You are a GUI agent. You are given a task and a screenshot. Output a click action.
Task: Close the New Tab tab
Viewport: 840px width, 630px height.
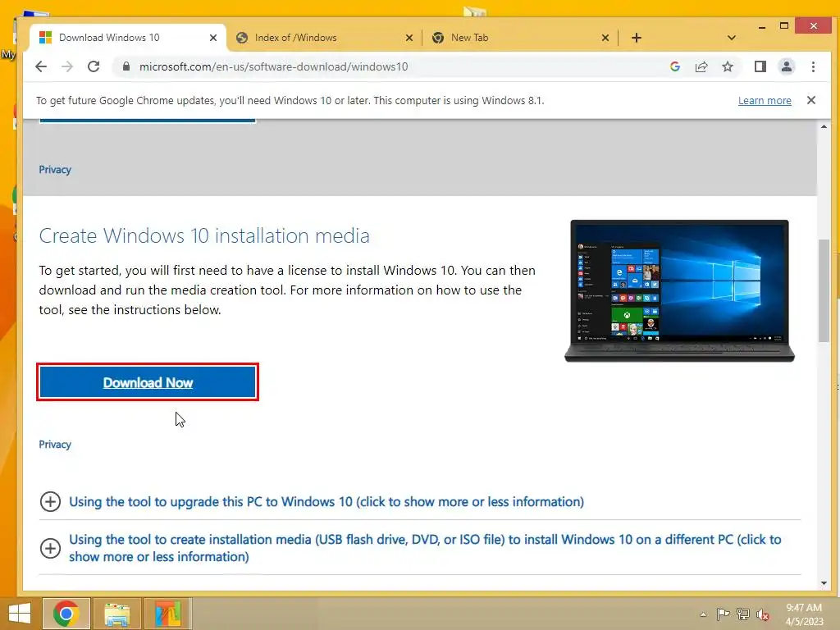pyautogui.click(x=605, y=38)
